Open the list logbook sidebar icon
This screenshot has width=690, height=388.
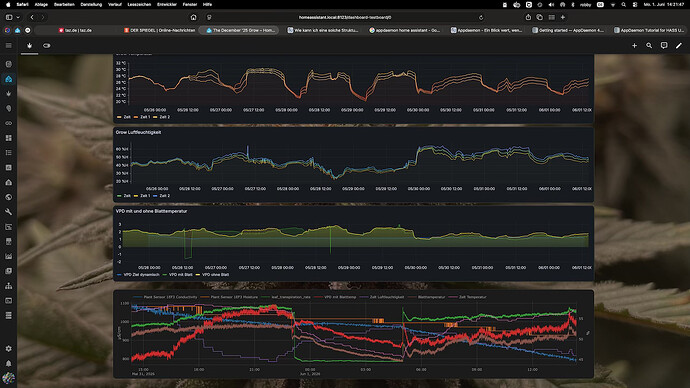tap(8, 153)
